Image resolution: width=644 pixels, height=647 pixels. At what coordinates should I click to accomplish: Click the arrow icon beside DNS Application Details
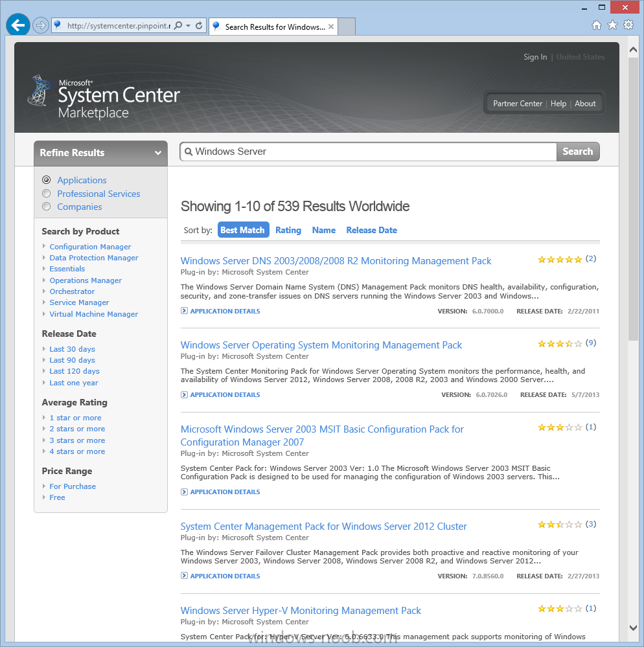pyautogui.click(x=184, y=311)
